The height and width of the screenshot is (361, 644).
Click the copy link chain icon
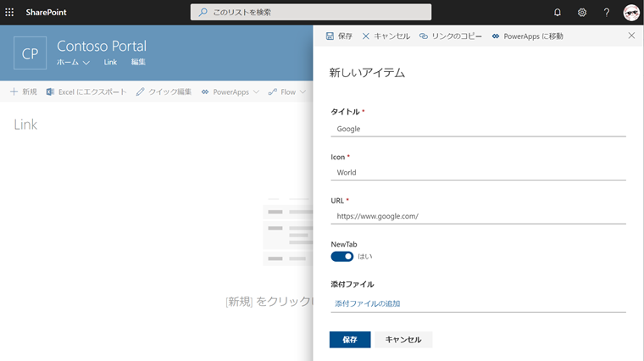[424, 36]
